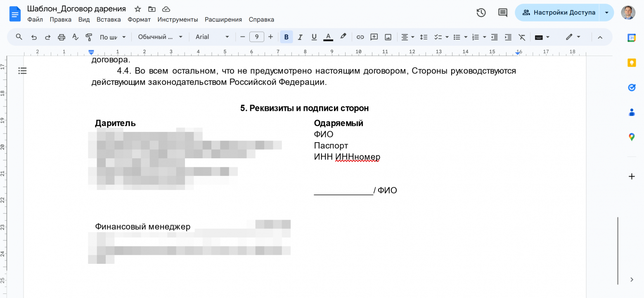Screen dimensions: 644x298
Task: Open line and paragraph spacing options
Action: [x=424, y=37]
